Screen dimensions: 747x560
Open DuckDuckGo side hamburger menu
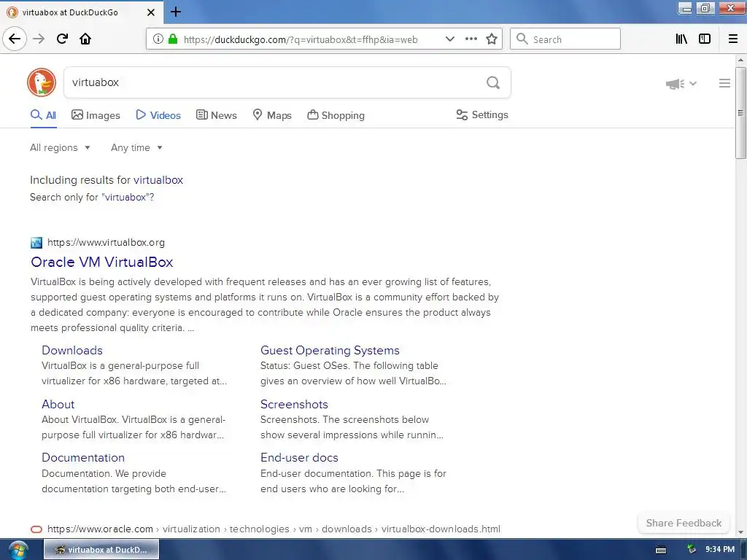tap(724, 83)
